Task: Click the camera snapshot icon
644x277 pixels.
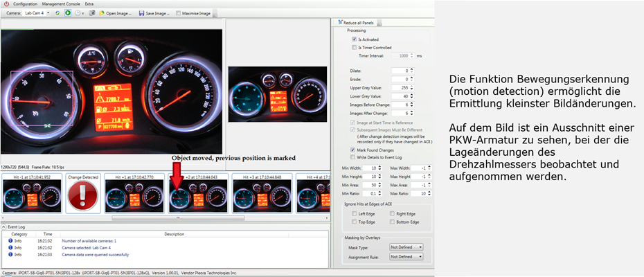Action: click(x=91, y=13)
